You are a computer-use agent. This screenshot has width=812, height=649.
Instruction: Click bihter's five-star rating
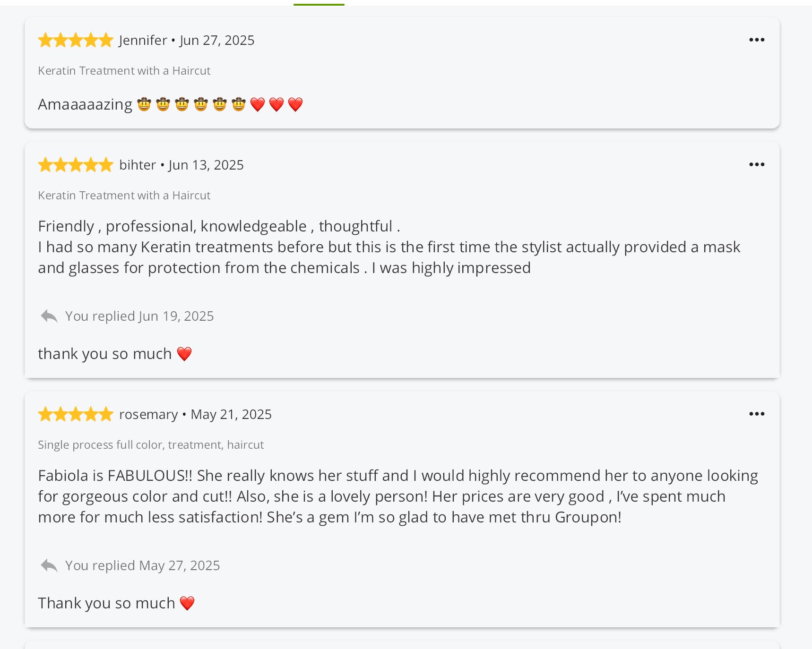tap(76, 165)
